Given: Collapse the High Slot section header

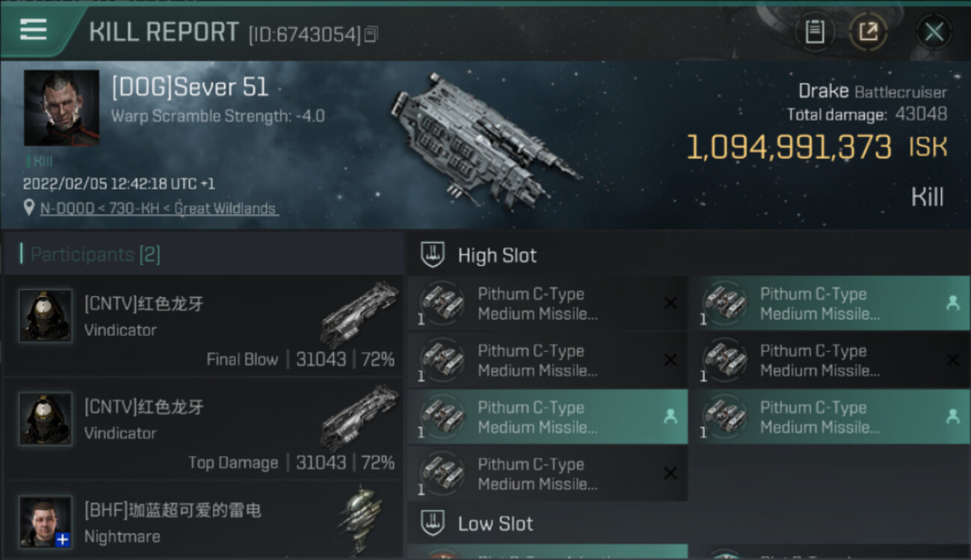Looking at the screenshot, I should [x=497, y=255].
